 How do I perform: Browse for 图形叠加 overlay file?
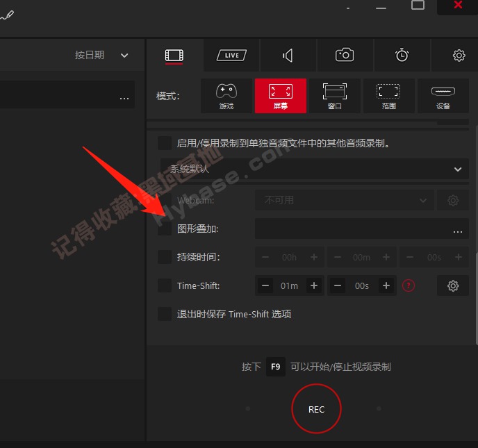(458, 231)
